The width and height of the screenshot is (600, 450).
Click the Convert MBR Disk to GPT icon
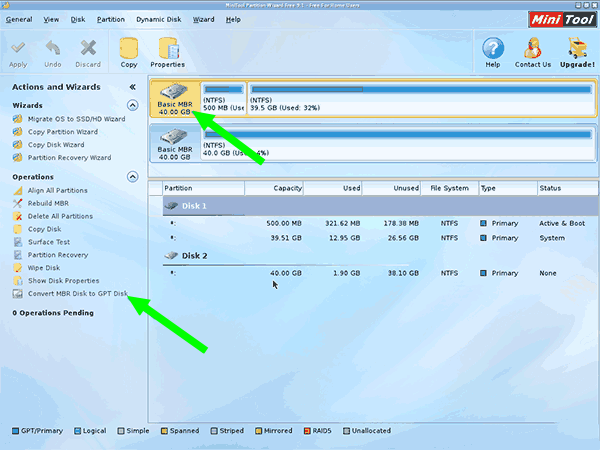(x=18, y=294)
